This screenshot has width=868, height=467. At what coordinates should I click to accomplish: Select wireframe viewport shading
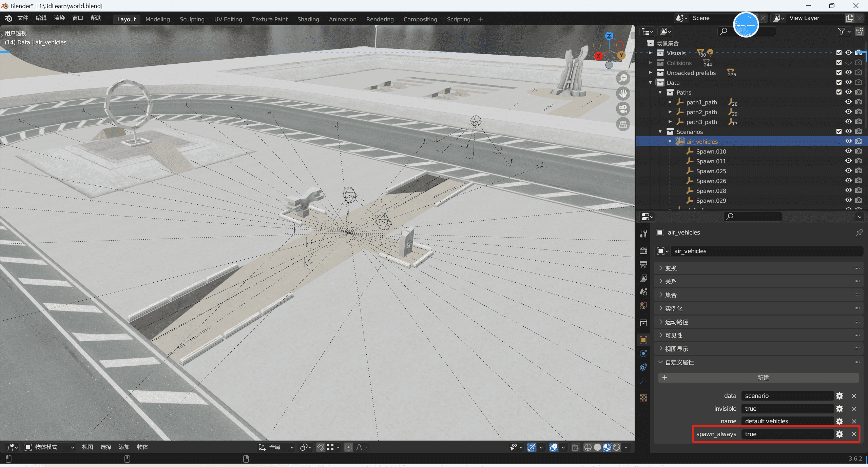pos(588,447)
